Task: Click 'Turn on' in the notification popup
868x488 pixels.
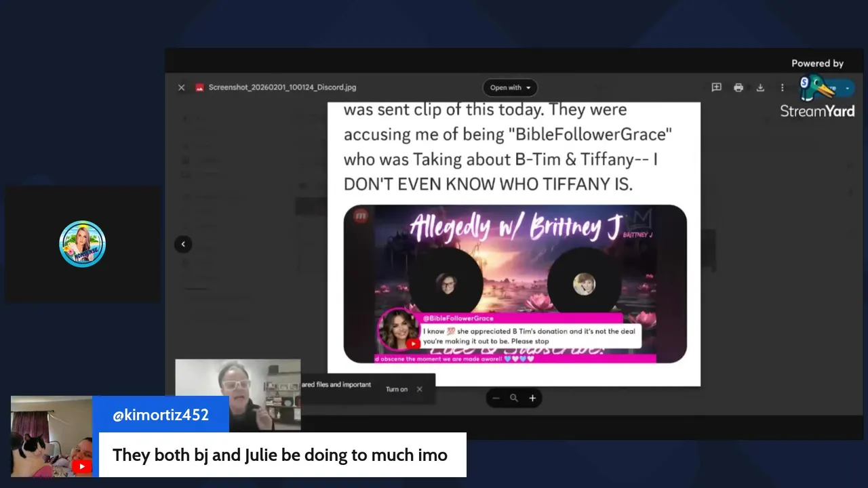Action: pos(397,389)
